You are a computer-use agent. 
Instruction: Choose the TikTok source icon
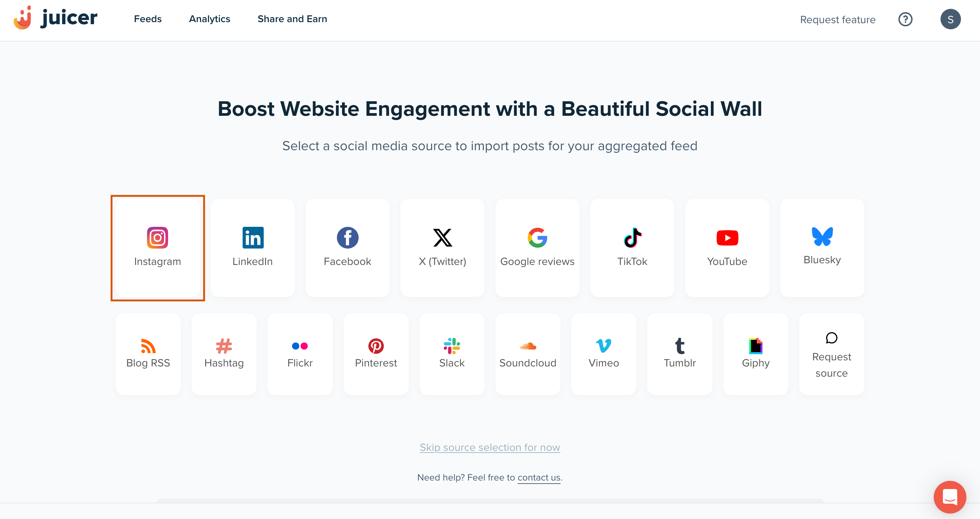coord(632,238)
